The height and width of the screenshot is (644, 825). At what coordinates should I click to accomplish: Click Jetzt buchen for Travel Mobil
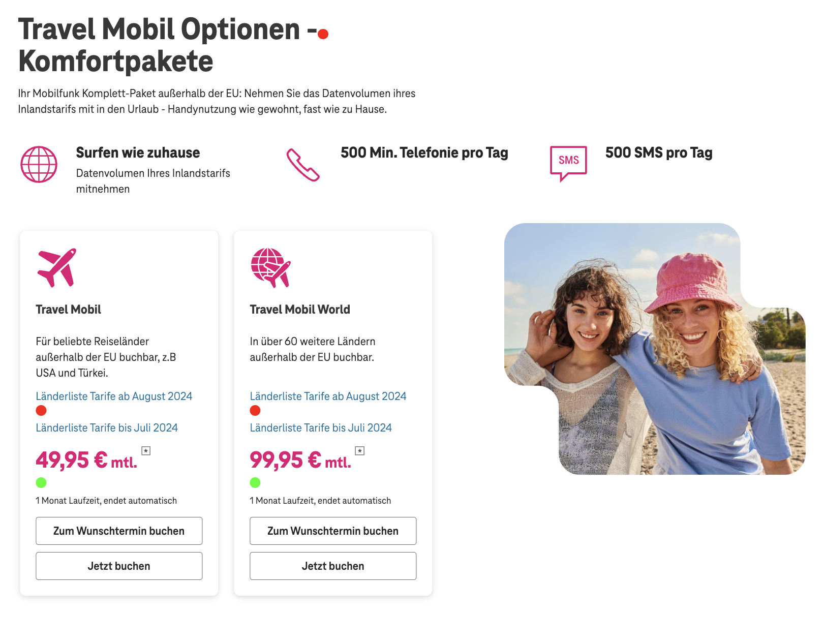(x=118, y=566)
